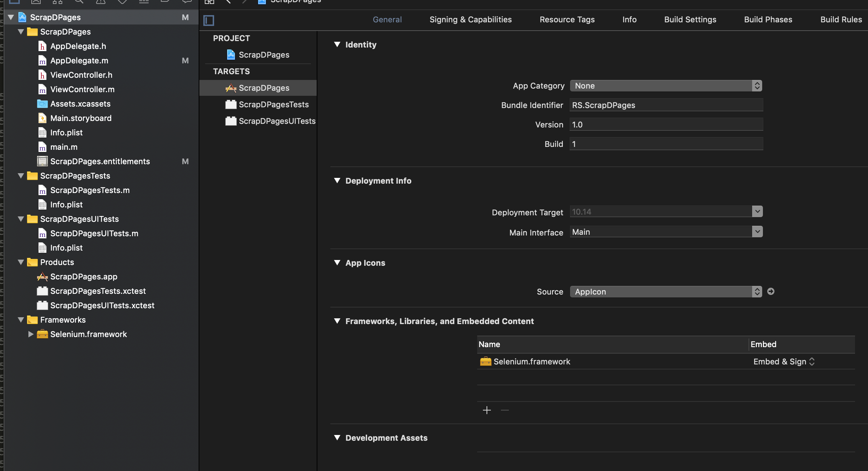Open the Issue navigator warning icon
Viewport: 868px width, 471px height.
(101, 2)
